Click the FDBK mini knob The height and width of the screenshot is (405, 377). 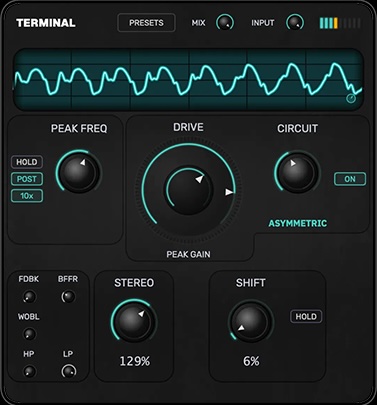click(29, 297)
